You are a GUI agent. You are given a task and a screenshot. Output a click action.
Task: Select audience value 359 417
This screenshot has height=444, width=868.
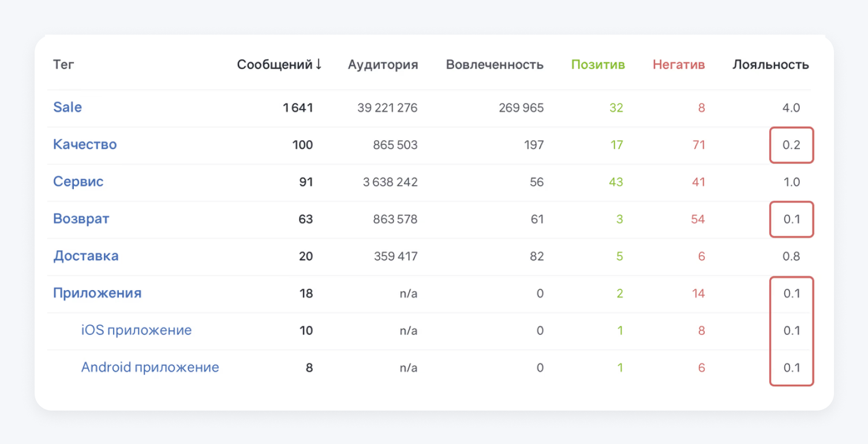point(395,256)
